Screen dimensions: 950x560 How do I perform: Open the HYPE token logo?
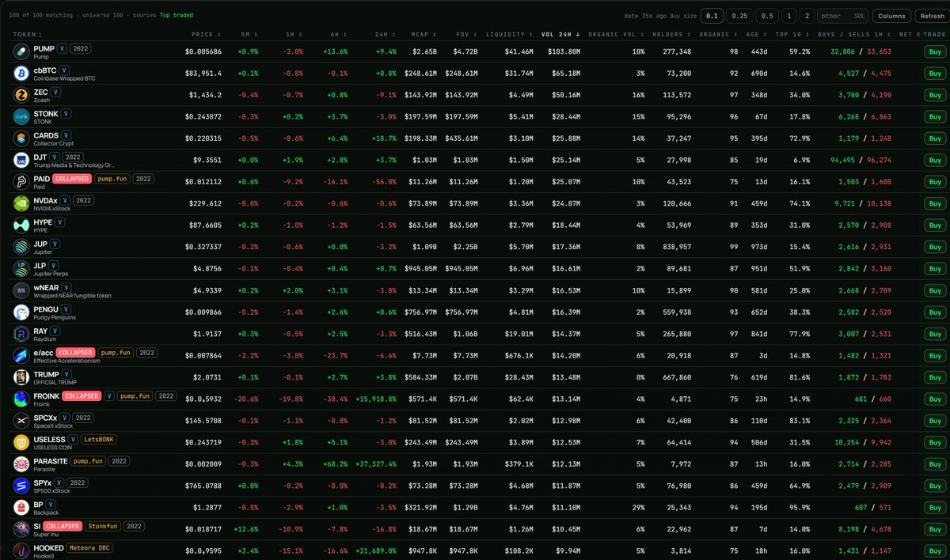point(21,225)
